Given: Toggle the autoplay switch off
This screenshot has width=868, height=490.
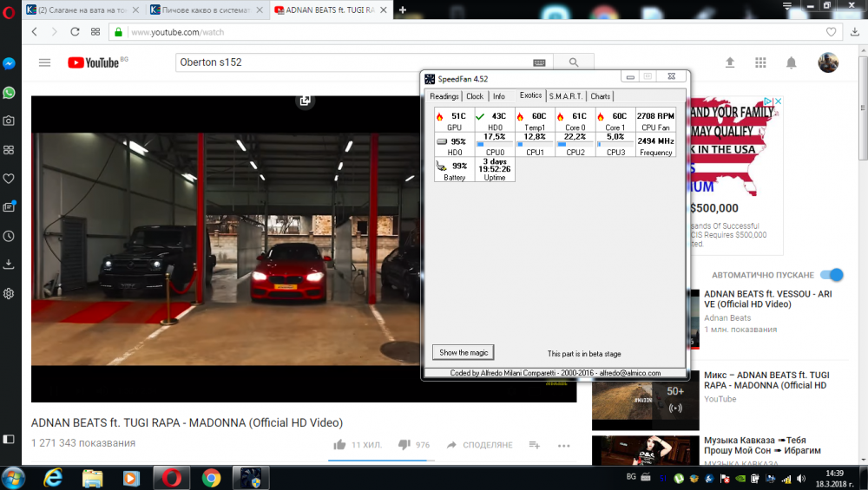Looking at the screenshot, I should (x=832, y=275).
